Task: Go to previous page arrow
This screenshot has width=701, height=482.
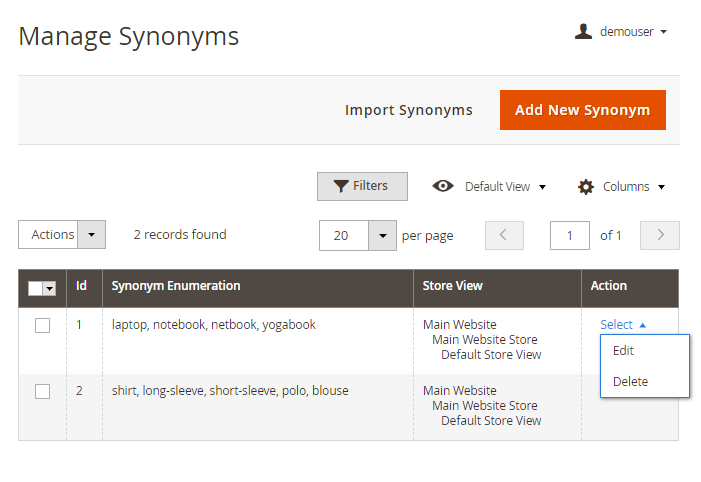Action: point(504,236)
